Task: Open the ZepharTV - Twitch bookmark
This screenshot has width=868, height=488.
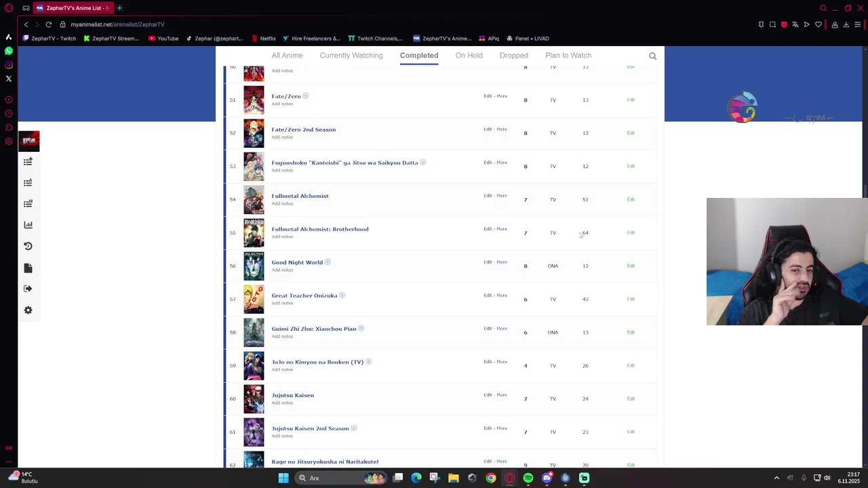Action: 49,39
